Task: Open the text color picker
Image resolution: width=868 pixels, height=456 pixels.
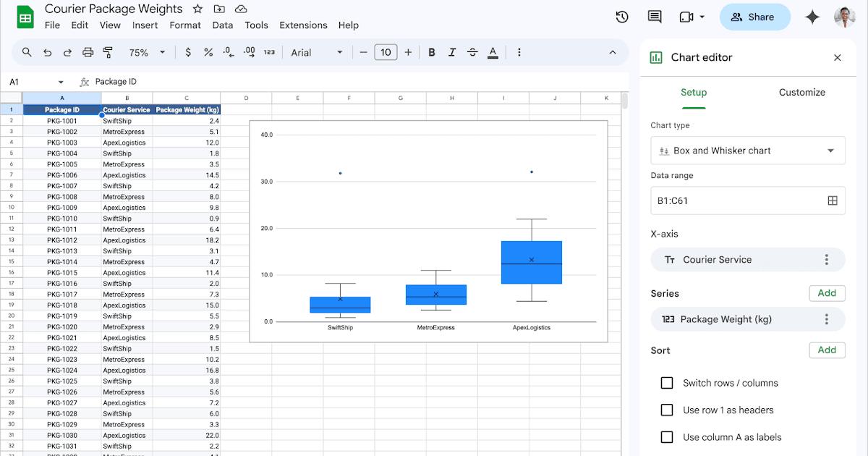Action: pos(493,52)
